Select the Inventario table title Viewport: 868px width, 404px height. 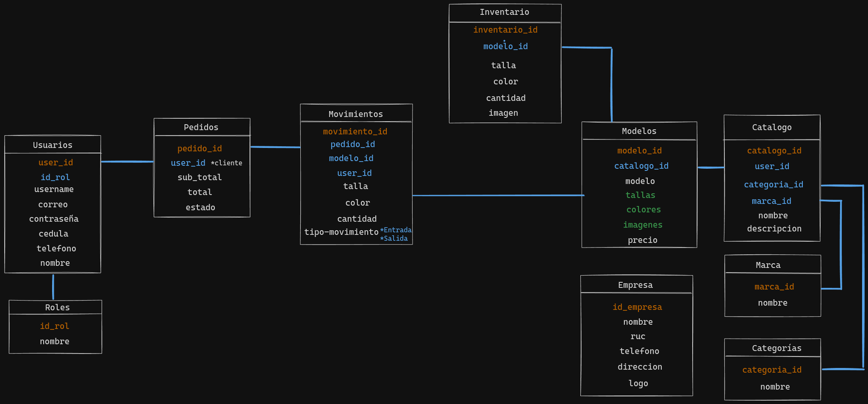pos(505,12)
